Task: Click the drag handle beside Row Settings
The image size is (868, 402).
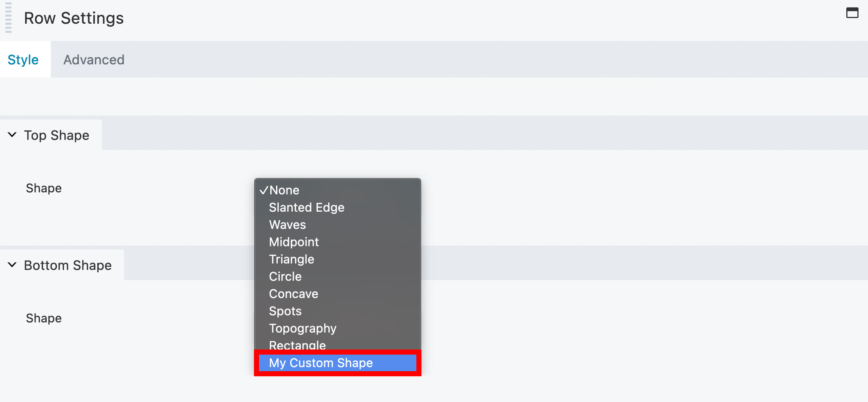Action: coord(8,19)
